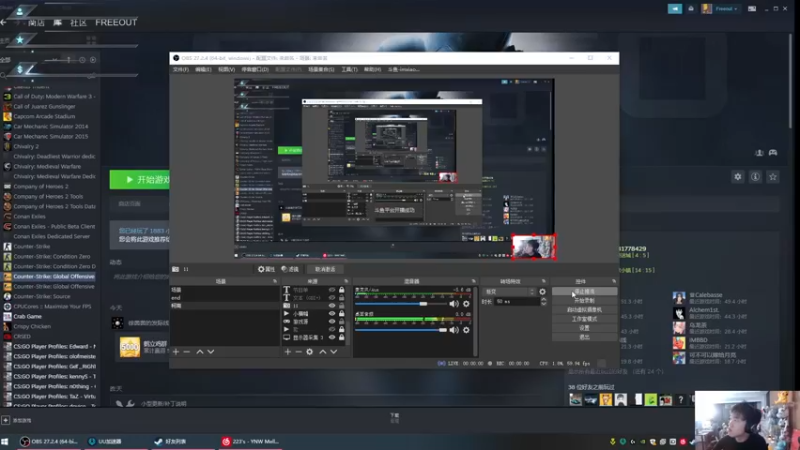The width and height of the screenshot is (800, 450).
Task: Remove selected source with the minus icon
Action: coord(298,352)
